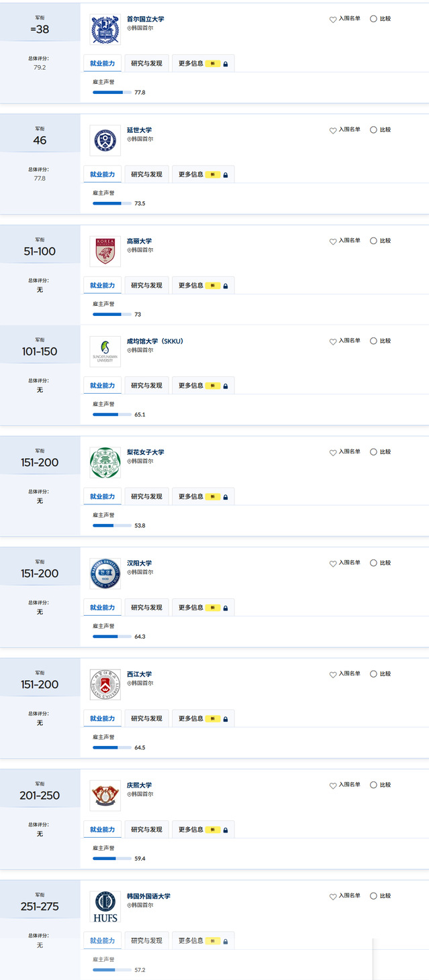Click the Sungkyunkwan University (SKKU) logo
The height and width of the screenshot is (980, 429).
105,351
